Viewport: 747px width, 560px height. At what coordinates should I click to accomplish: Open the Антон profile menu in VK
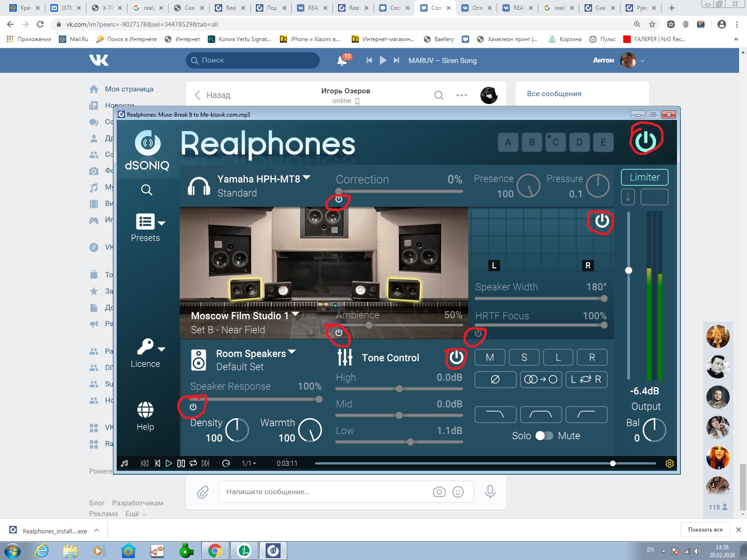[619, 60]
